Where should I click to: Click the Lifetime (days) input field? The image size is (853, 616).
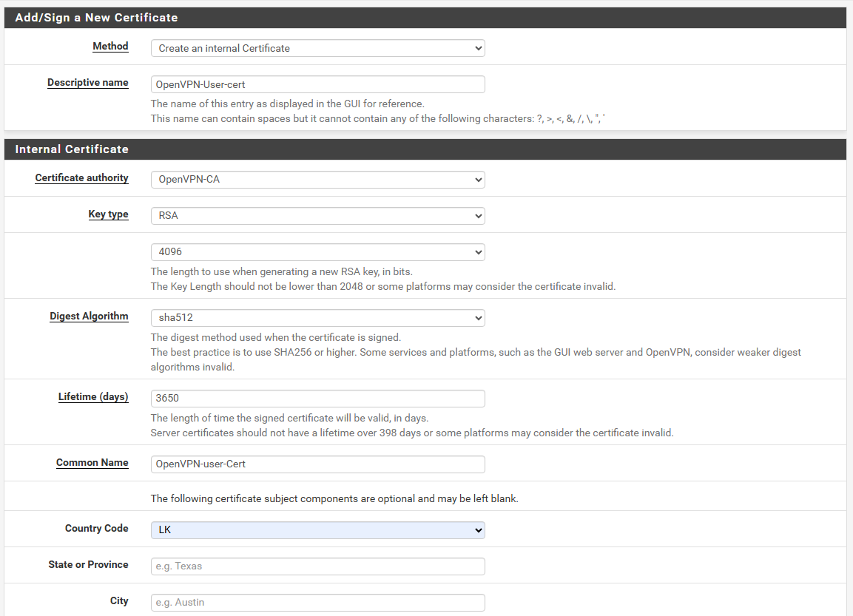(317, 398)
